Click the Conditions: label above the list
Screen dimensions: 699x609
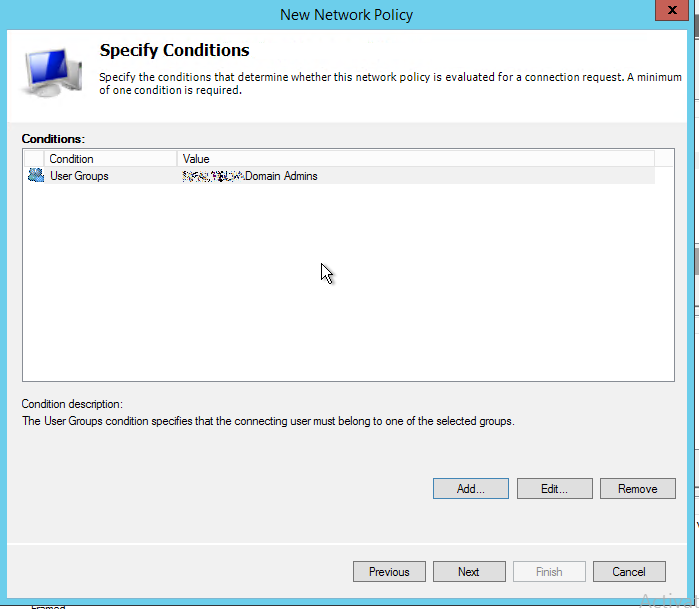tap(53, 139)
